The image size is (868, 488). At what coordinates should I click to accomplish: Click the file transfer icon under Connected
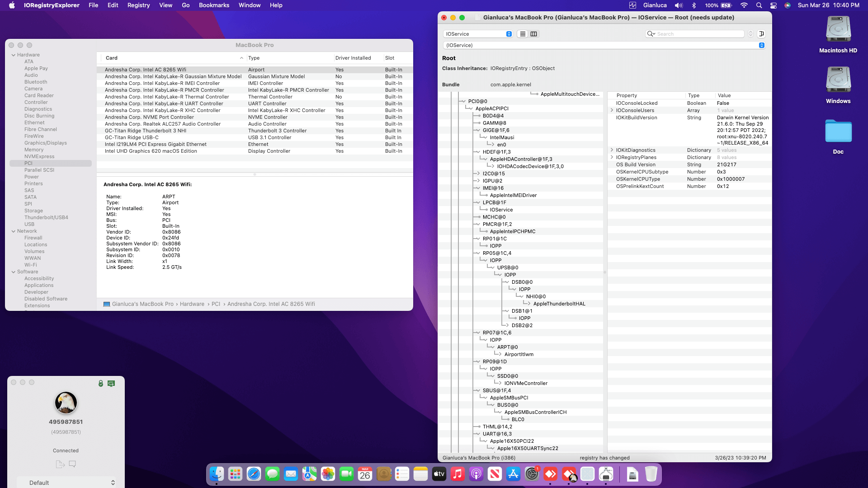click(x=60, y=464)
